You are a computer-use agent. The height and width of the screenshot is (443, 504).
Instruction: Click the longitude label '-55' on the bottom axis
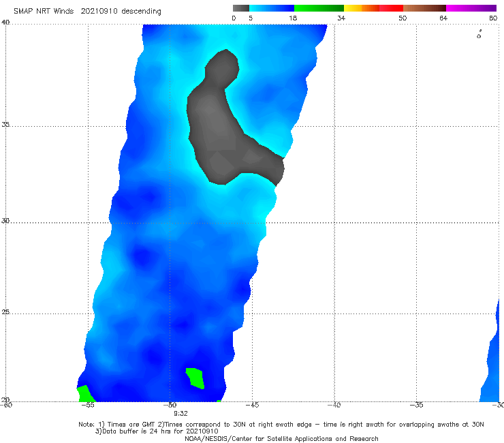(88, 405)
